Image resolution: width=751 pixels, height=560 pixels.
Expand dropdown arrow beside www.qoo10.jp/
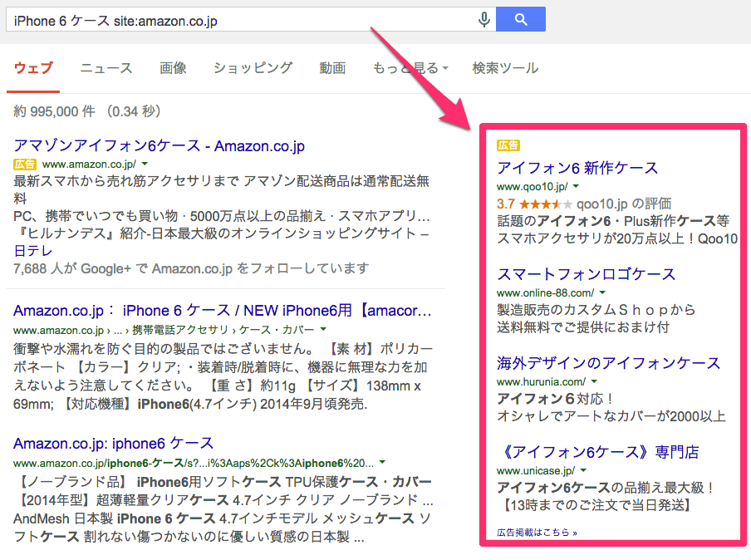(577, 186)
